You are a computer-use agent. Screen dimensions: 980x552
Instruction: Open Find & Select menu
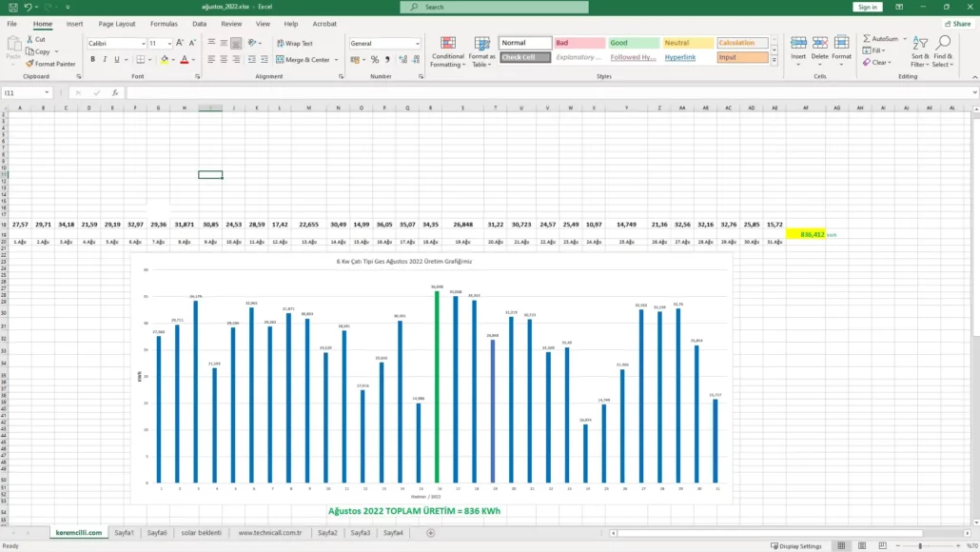tap(943, 52)
